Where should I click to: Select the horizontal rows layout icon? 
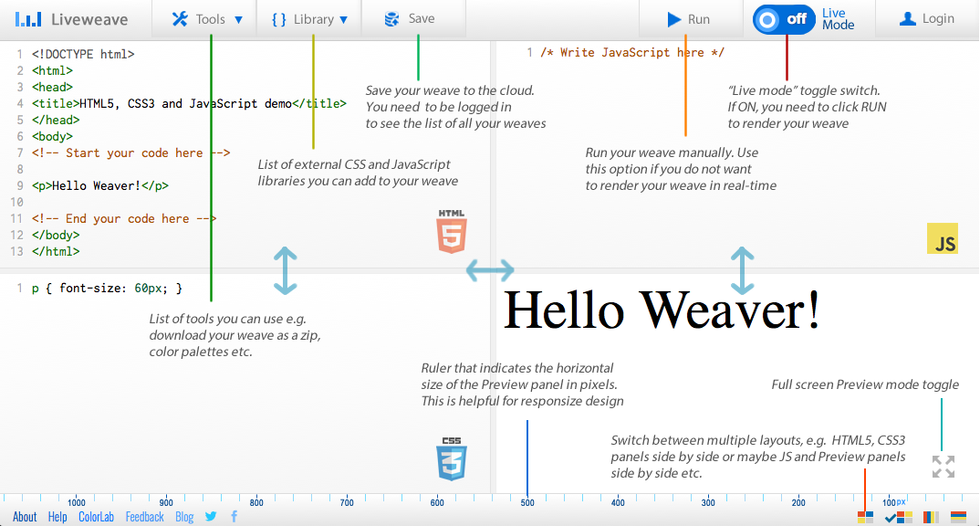(958, 516)
